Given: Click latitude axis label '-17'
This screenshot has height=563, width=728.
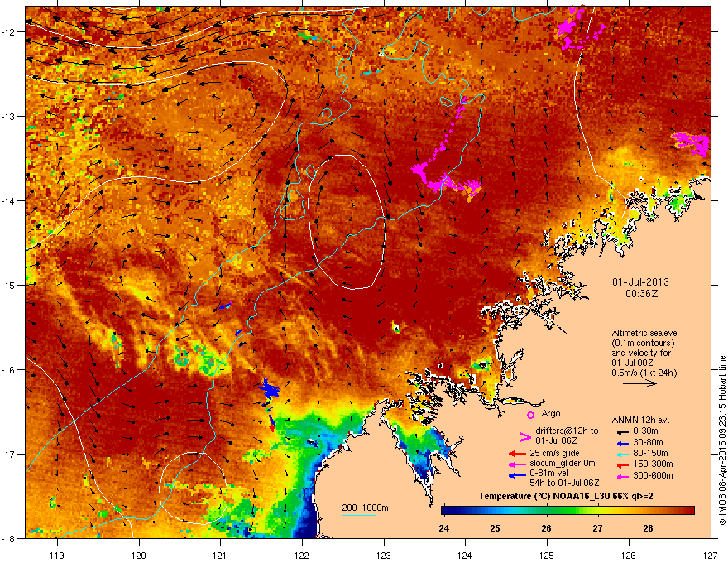Looking at the screenshot, I should [8, 455].
